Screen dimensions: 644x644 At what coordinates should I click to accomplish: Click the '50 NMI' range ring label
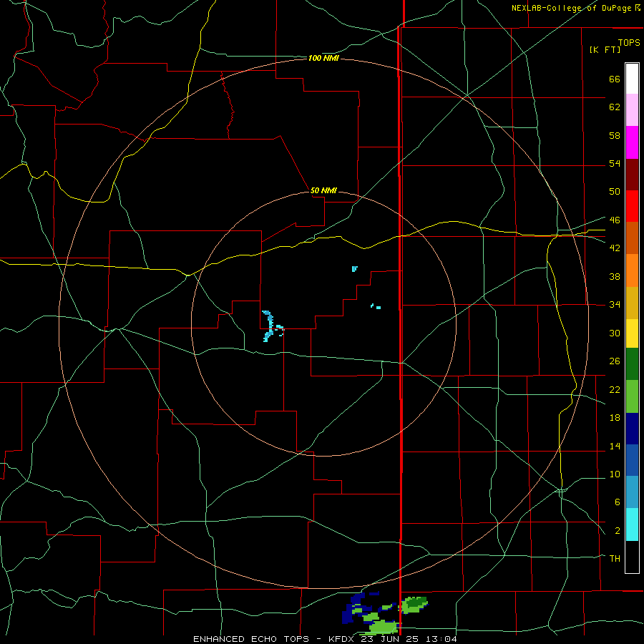[x=323, y=190]
